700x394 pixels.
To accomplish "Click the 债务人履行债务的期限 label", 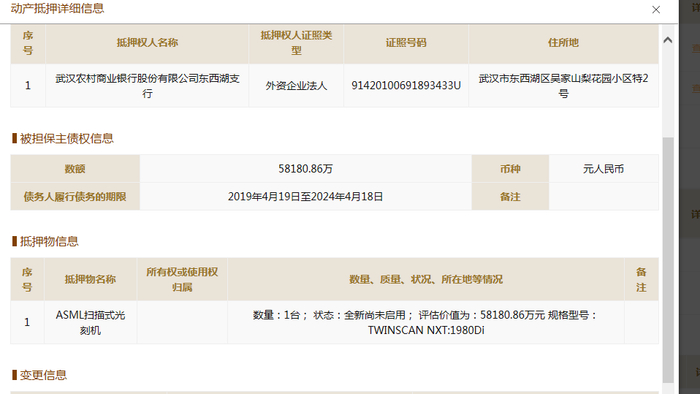I will click(75, 196).
